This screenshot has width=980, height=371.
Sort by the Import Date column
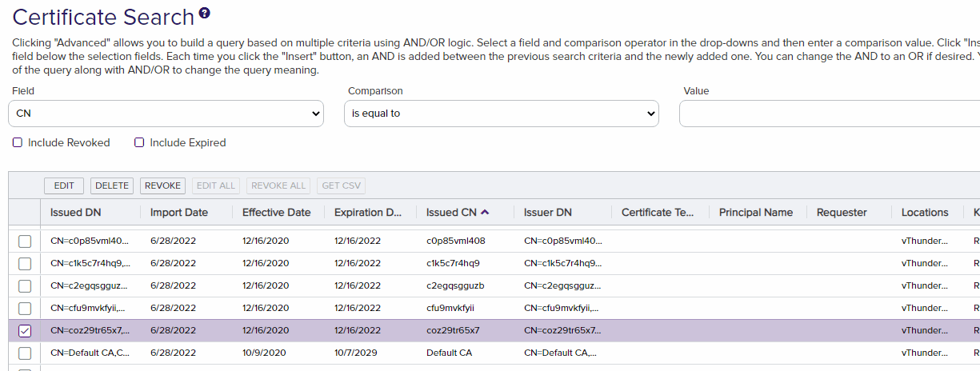pyautogui.click(x=179, y=213)
